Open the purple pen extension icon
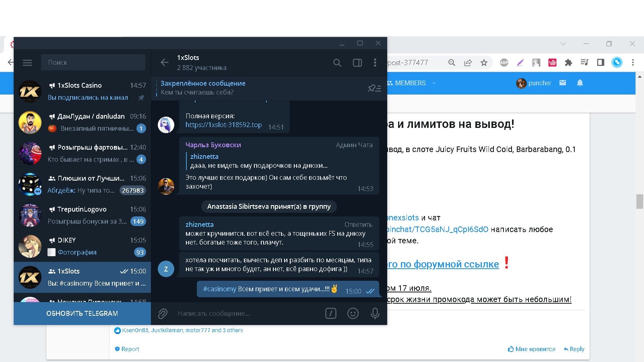644x362 pixels. (x=520, y=62)
